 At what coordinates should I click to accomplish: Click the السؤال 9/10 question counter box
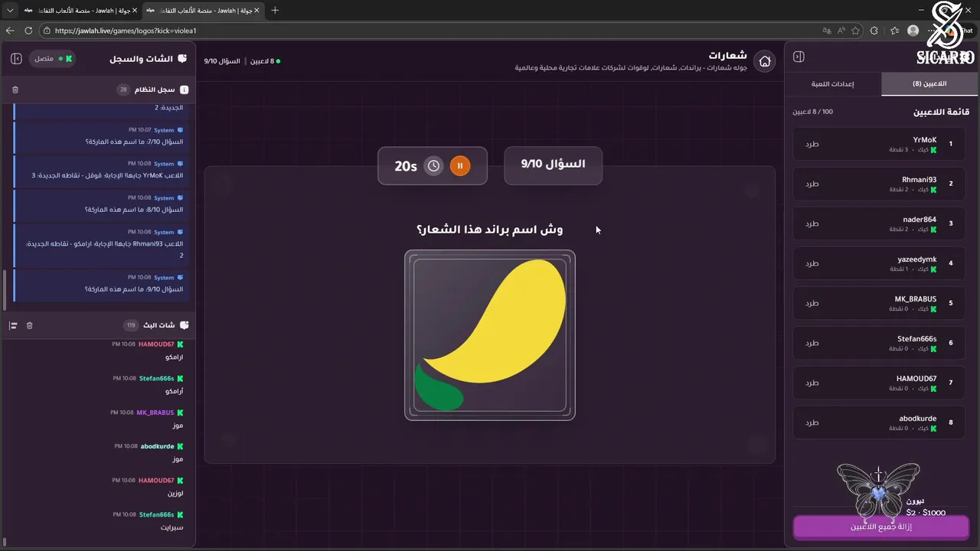point(553,165)
